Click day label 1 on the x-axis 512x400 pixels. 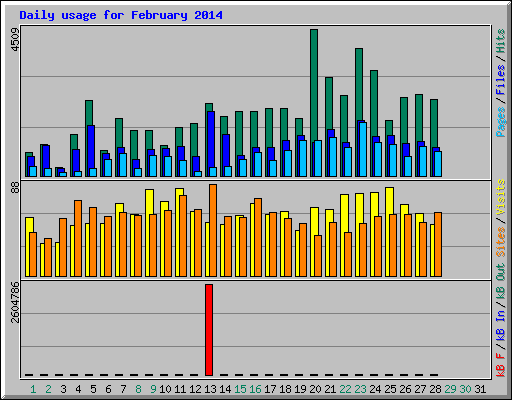coord(33,389)
